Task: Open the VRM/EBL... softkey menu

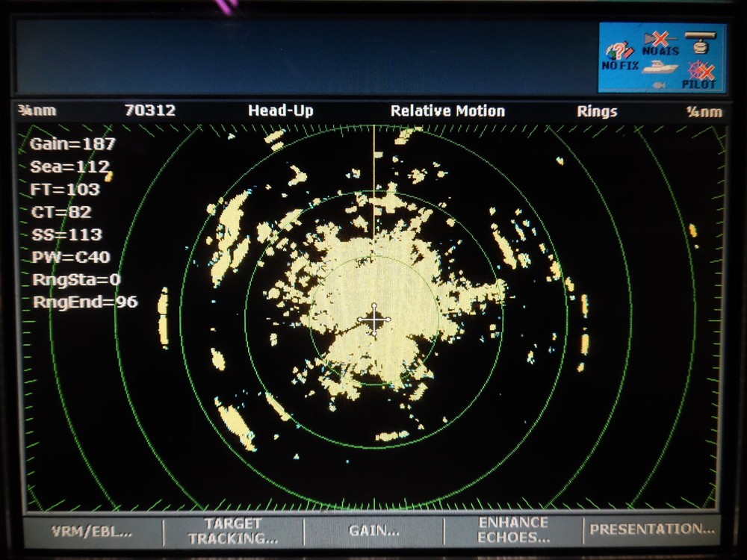Action: click(93, 532)
